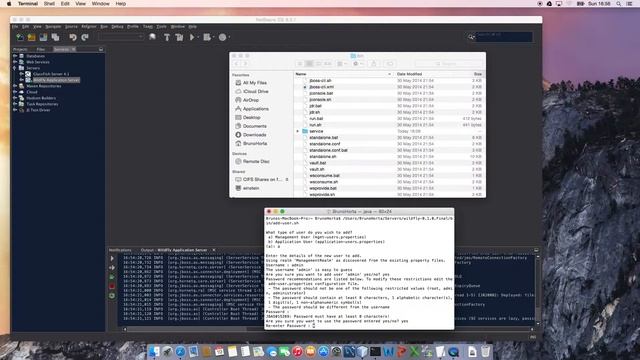Switch Finder to icon view
Image resolution: width=640 pixels, height=360 pixels.
[300, 64]
